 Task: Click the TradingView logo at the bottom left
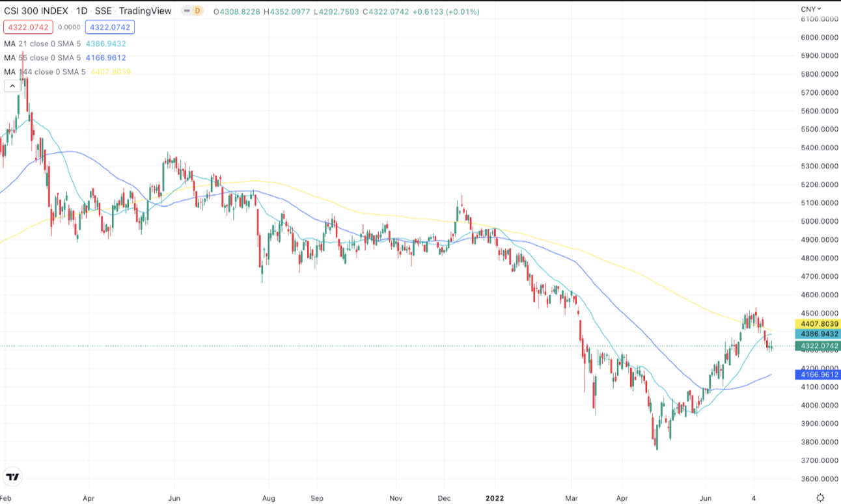(12, 477)
